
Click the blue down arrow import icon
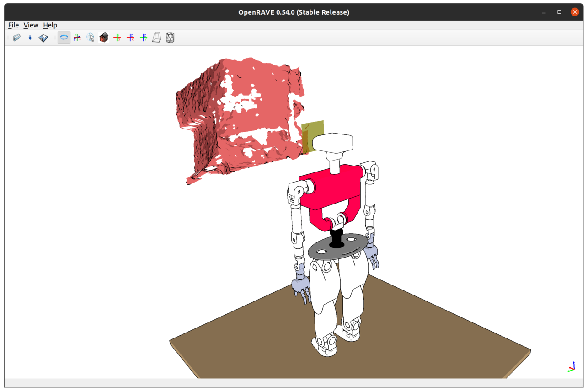point(30,38)
